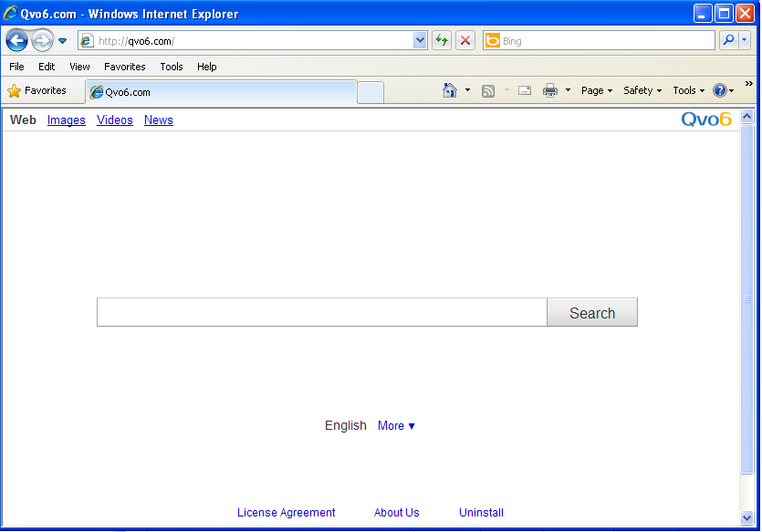Click the magnifier search icon beside Bing
762x532 pixels.
(x=728, y=40)
